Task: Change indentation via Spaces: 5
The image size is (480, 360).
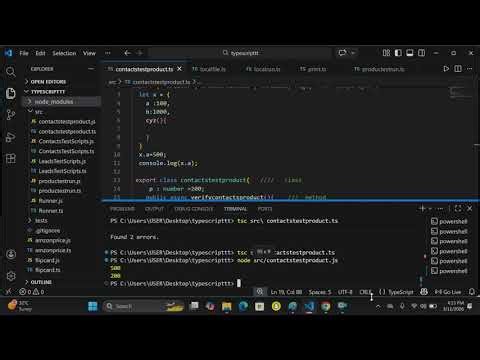Action: click(x=320, y=292)
